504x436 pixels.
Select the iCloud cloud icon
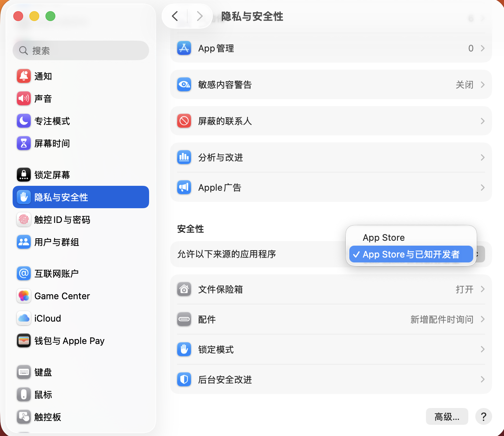coord(24,318)
